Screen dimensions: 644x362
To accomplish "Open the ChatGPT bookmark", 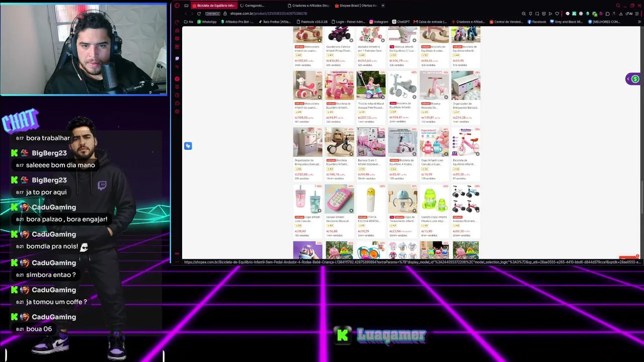I will click(401, 22).
